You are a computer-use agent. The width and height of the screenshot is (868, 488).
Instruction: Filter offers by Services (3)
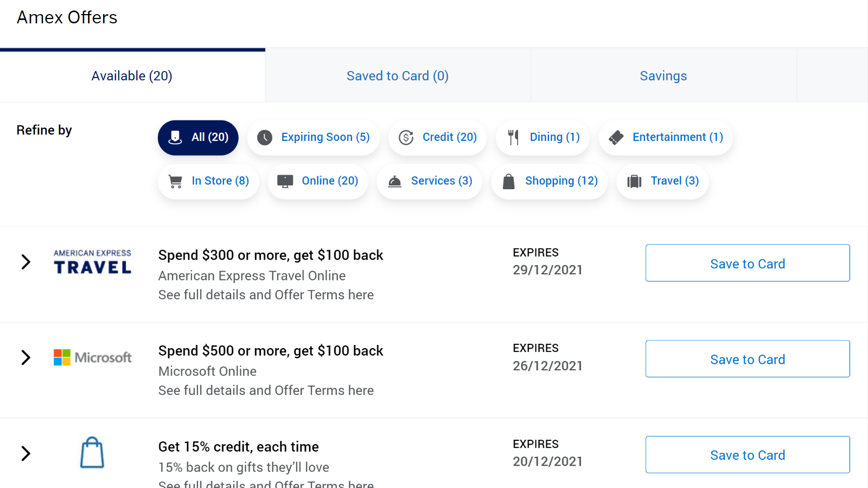(x=430, y=182)
